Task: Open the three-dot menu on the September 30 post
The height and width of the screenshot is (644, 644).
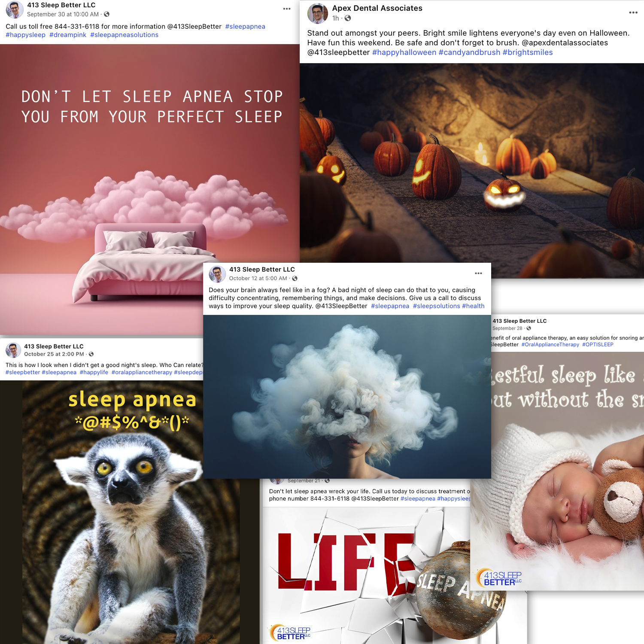Action: 287,9
